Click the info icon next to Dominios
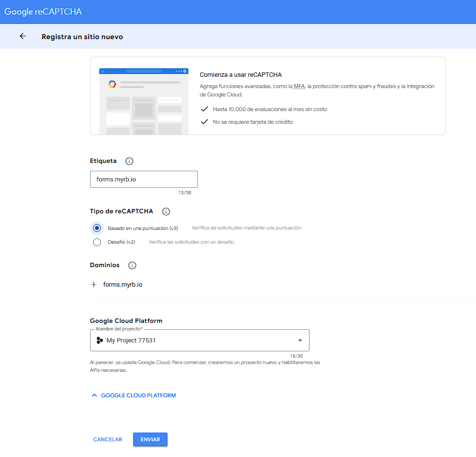 pos(132,265)
